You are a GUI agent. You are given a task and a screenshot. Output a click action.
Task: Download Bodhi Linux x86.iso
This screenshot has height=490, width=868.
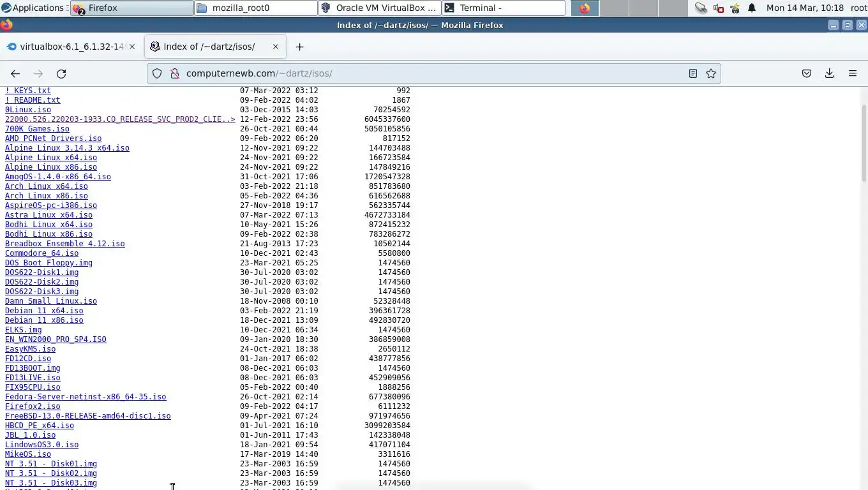pos(49,234)
